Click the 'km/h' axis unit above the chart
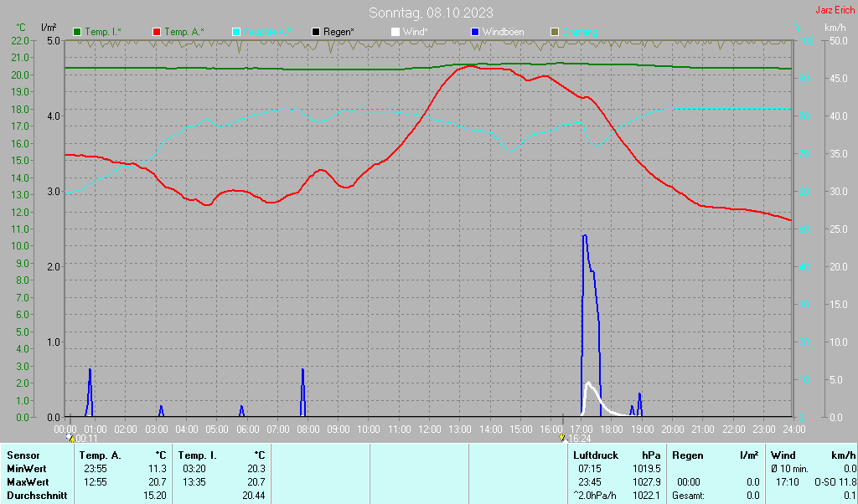858x504 pixels. 835,28
